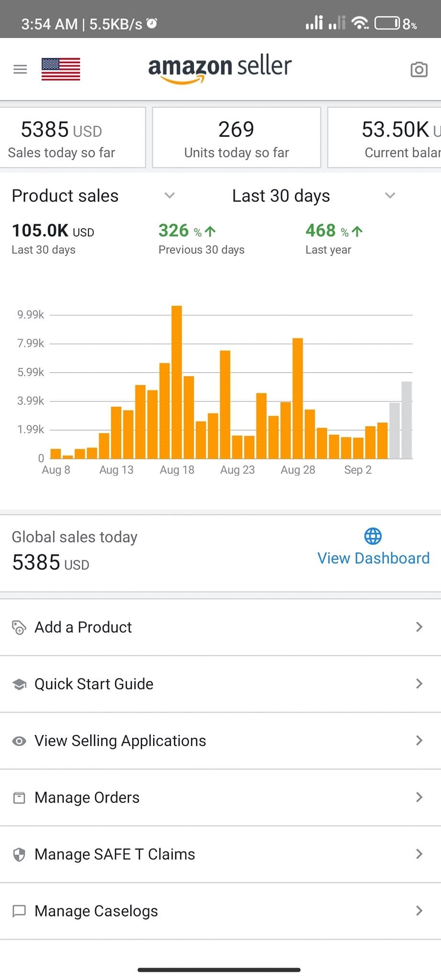The height and width of the screenshot is (980, 441).
Task: Open the View Dashboard link
Action: (373, 558)
